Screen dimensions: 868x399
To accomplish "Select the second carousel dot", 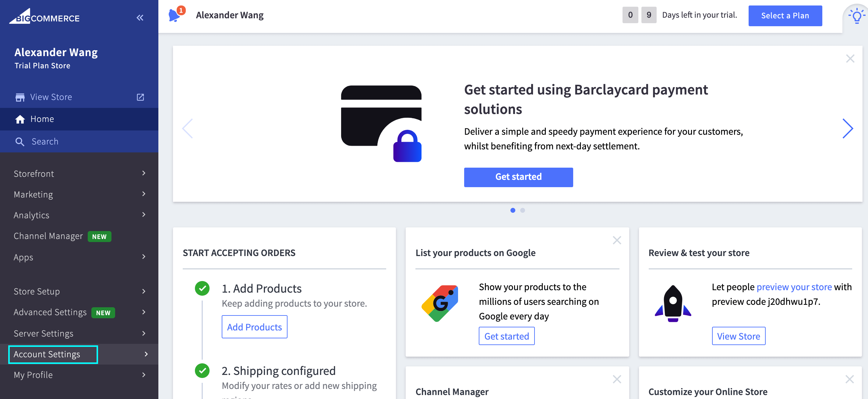I will pyautogui.click(x=522, y=210).
